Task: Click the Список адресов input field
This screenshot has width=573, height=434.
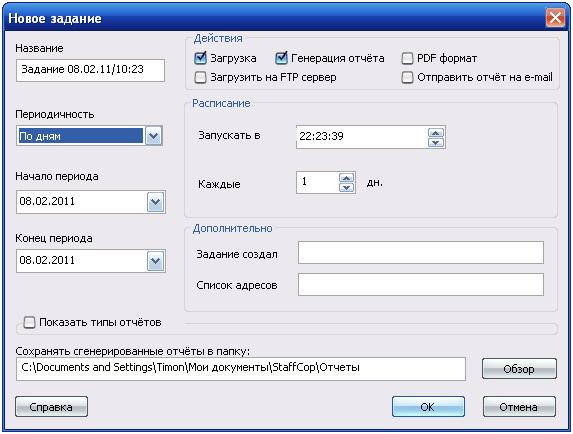Action: click(x=421, y=285)
